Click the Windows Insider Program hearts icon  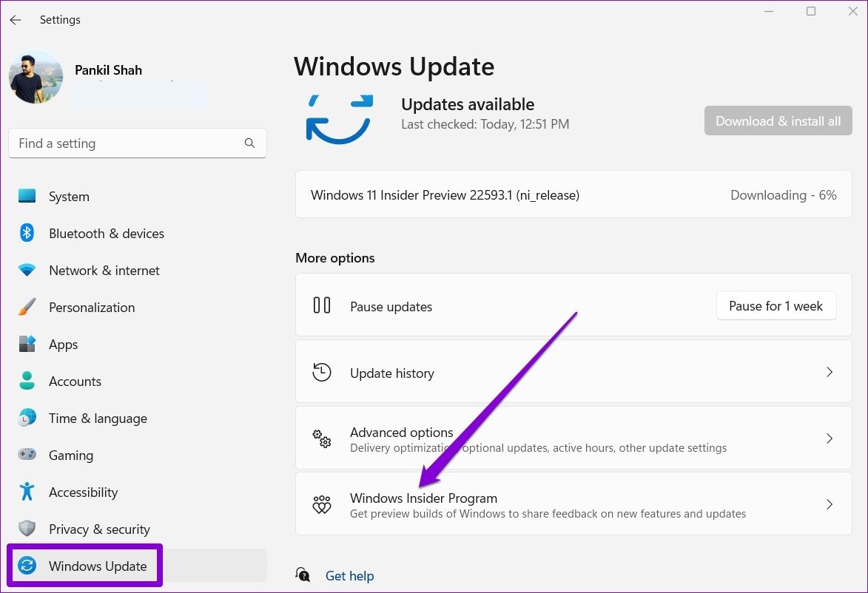pyautogui.click(x=322, y=504)
